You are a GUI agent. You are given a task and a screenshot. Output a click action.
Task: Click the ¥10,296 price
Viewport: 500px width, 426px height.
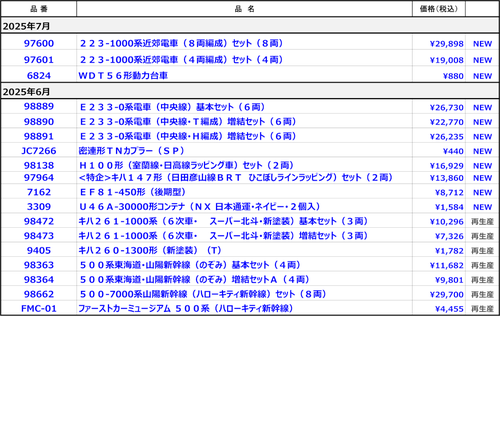coord(447,222)
